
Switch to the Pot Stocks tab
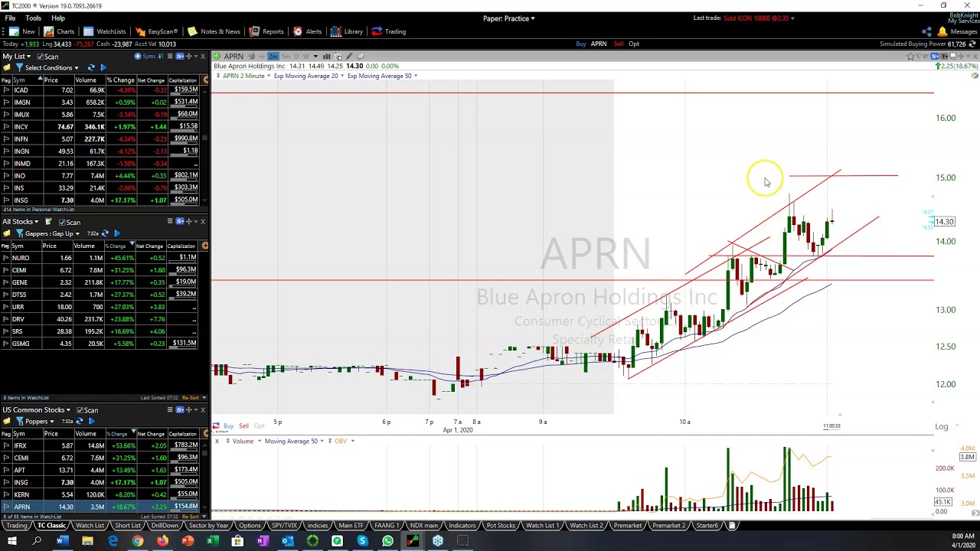pyautogui.click(x=501, y=526)
